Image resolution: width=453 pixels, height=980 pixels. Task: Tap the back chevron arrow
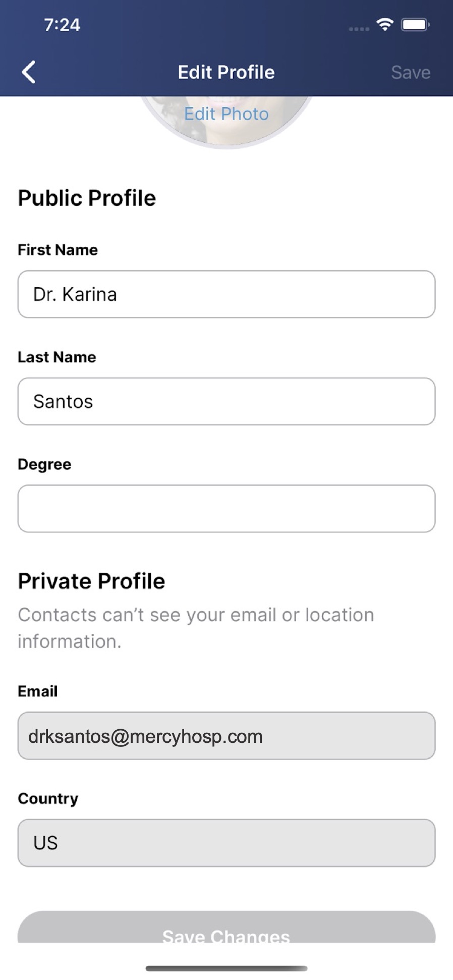(29, 72)
